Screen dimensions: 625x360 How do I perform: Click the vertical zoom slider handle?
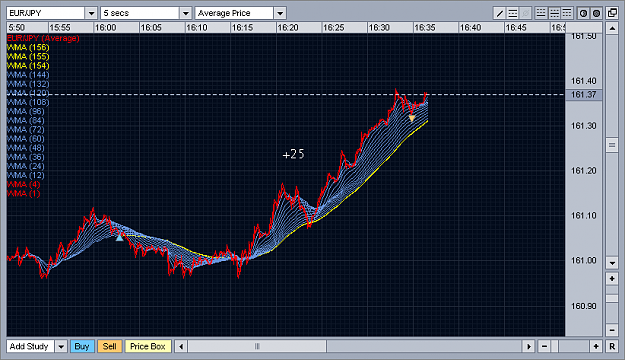612,299
